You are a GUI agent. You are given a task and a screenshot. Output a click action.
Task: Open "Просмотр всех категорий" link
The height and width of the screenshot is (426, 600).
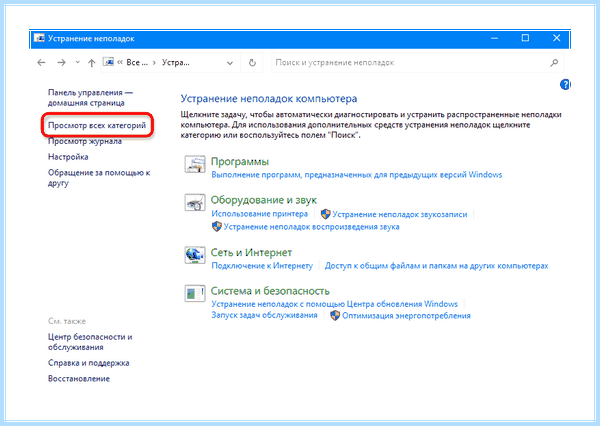click(x=97, y=125)
